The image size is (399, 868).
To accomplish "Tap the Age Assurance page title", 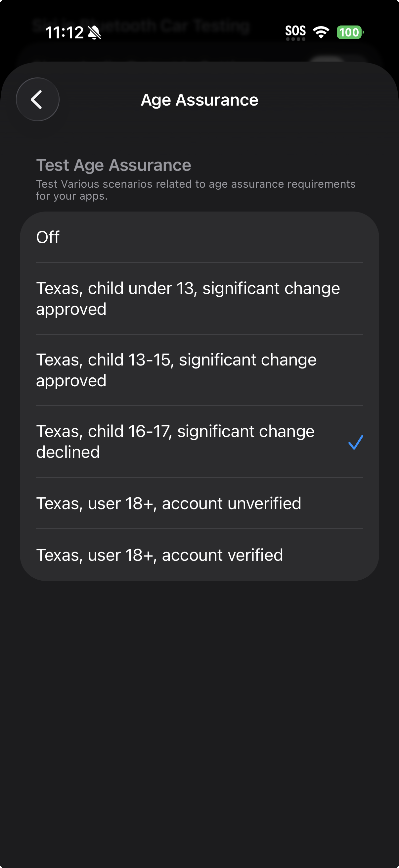I will point(199,100).
